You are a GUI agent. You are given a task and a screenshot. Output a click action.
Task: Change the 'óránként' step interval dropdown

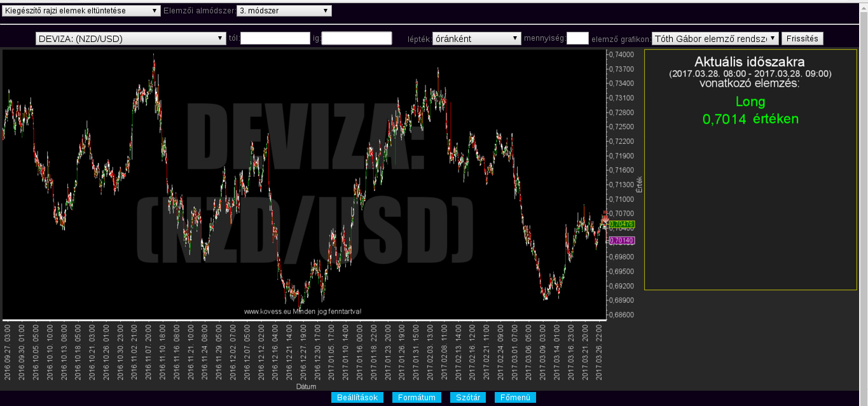(476, 39)
